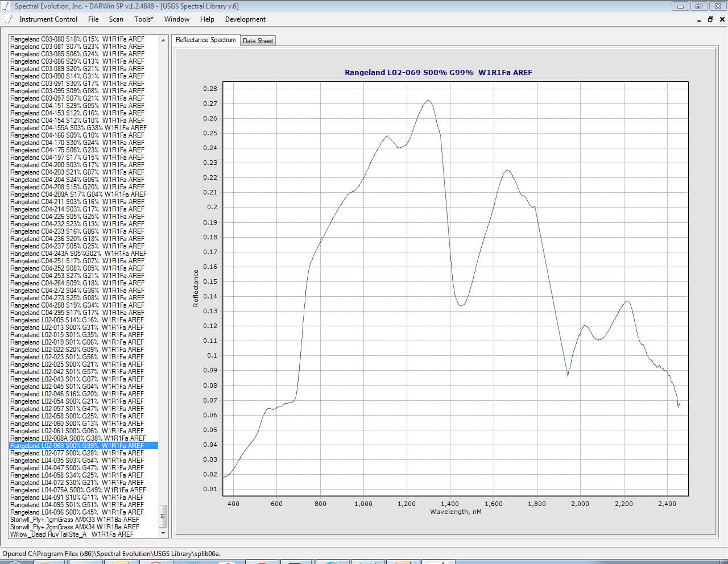Open the Tools* menu
This screenshot has height=564, width=728.
point(144,19)
